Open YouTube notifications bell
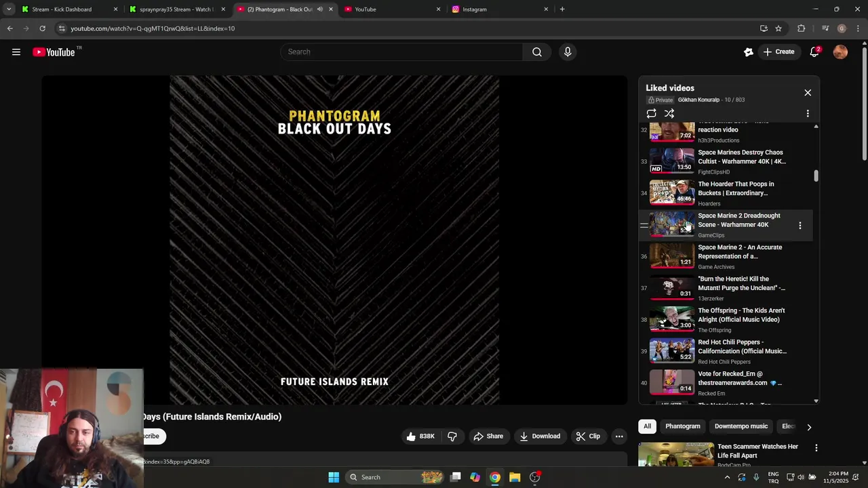 814,52
